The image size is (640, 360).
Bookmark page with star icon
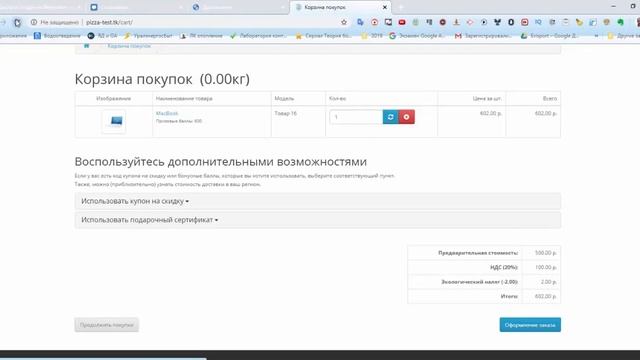344,22
